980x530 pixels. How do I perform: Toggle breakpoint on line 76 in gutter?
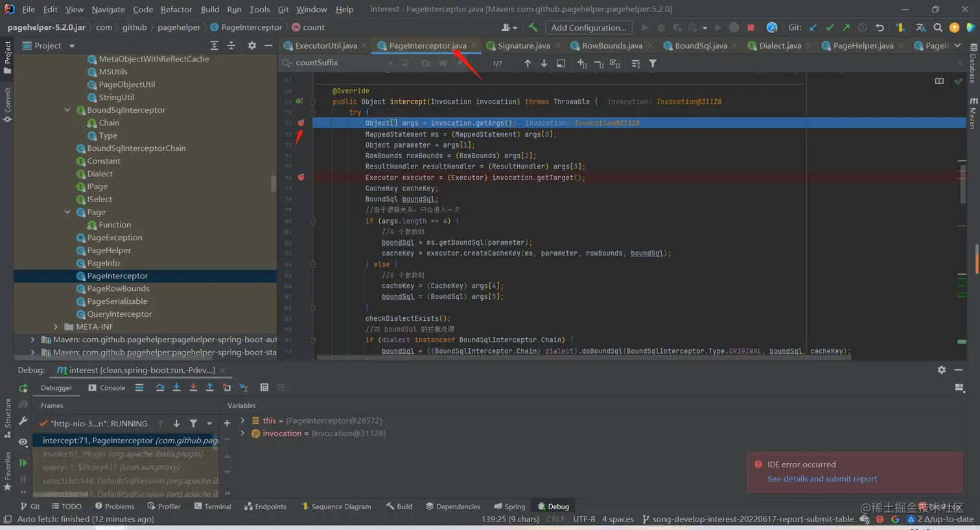tap(301, 177)
